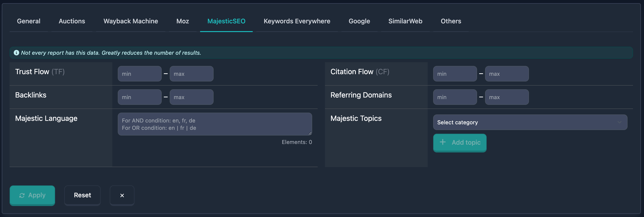Switch to the Keywords Everywhere tab

point(297,21)
